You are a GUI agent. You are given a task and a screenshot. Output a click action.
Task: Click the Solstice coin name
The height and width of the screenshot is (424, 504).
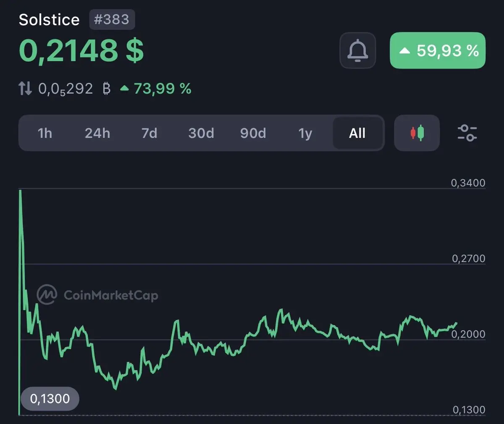coord(49,20)
